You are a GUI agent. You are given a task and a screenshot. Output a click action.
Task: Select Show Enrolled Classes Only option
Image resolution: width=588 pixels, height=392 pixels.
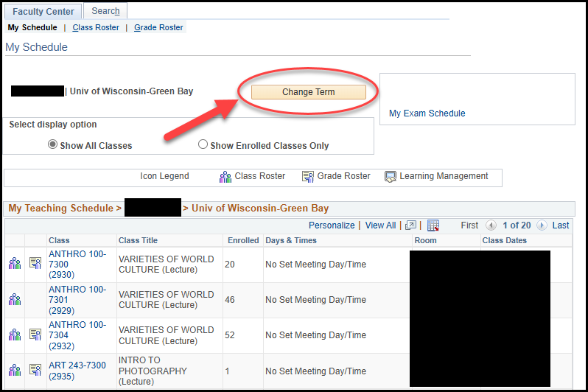click(203, 145)
